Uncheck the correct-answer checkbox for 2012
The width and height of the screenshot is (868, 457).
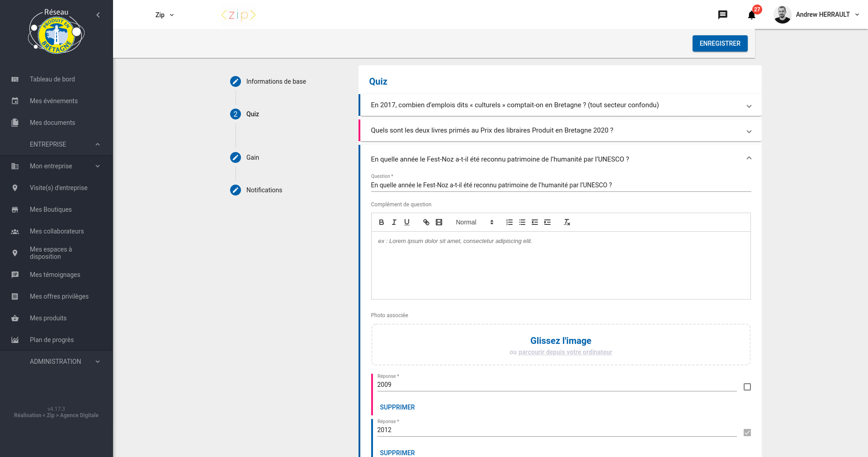tap(746, 433)
